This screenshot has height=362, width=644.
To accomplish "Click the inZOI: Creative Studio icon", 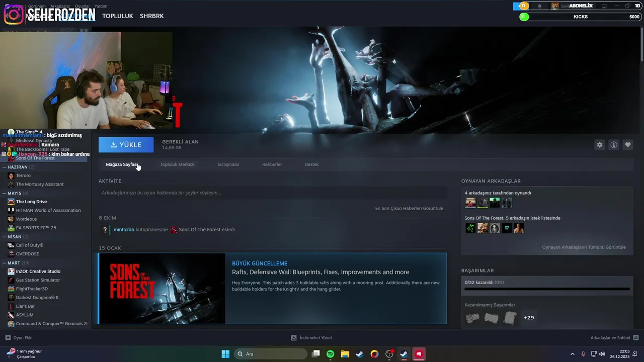I will (x=11, y=271).
